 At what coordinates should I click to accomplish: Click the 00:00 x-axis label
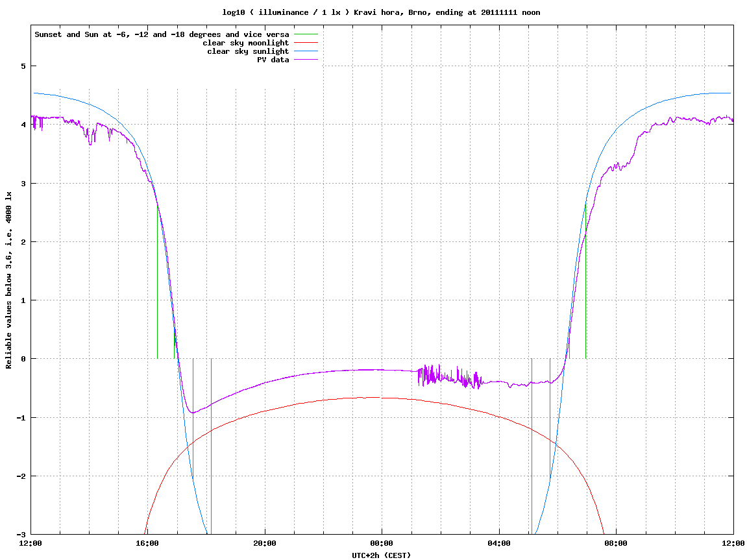tap(382, 543)
